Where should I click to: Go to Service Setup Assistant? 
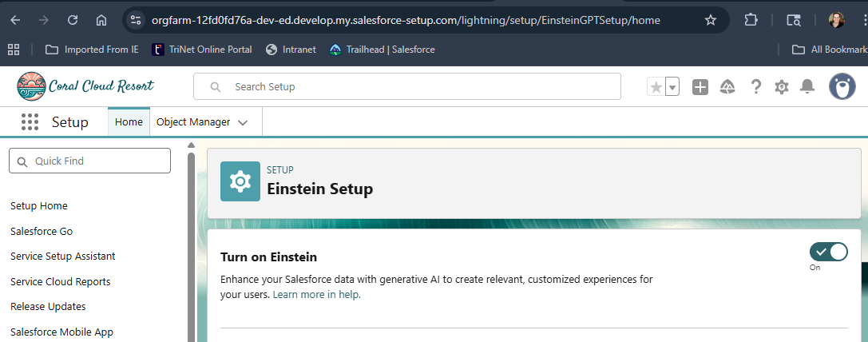(63, 256)
